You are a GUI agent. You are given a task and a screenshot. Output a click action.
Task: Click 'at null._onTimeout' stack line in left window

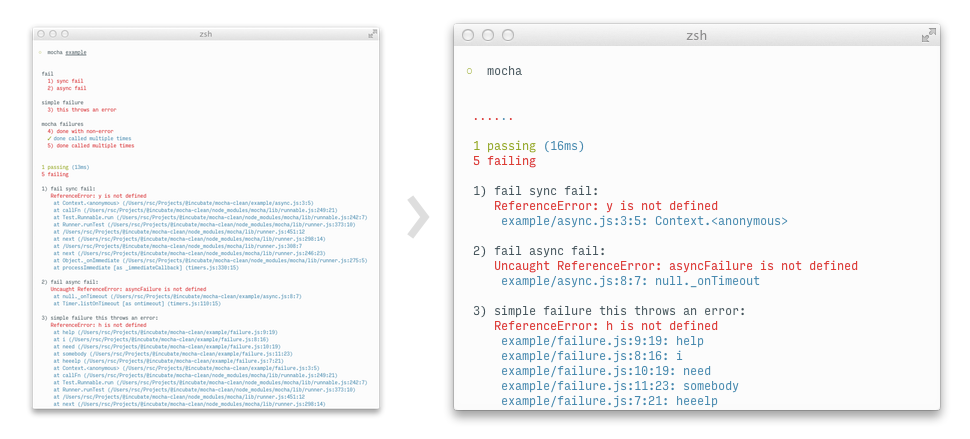click(178, 296)
